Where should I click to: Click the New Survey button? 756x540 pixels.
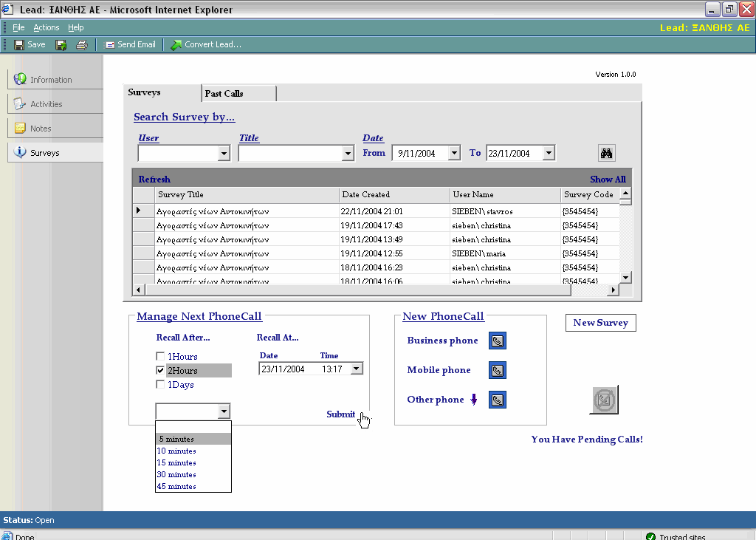coord(601,323)
